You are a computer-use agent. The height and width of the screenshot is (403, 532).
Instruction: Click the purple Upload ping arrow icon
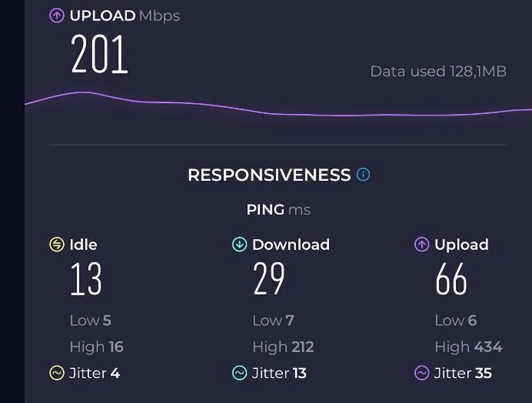coord(422,244)
